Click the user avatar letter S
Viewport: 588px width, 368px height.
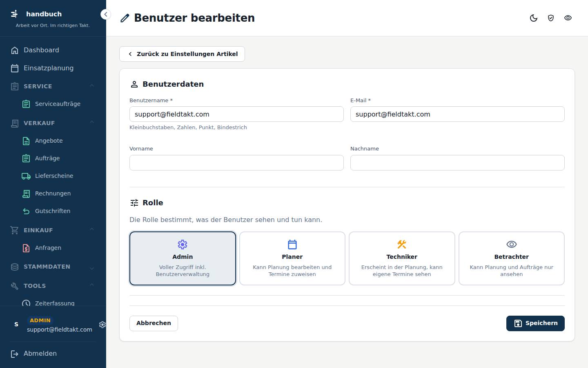[x=16, y=325]
